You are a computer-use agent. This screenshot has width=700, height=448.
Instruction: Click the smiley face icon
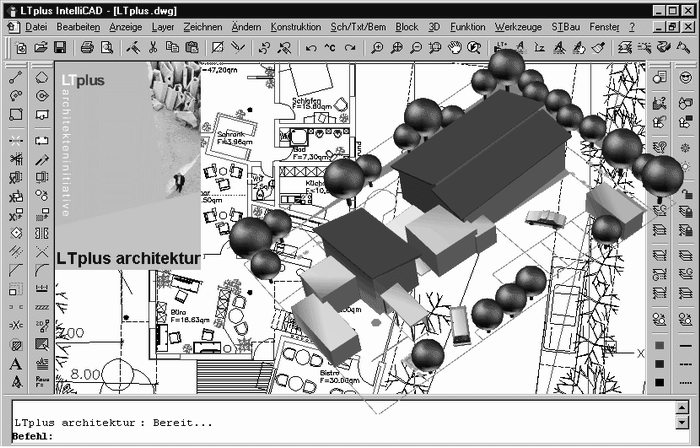(685, 78)
